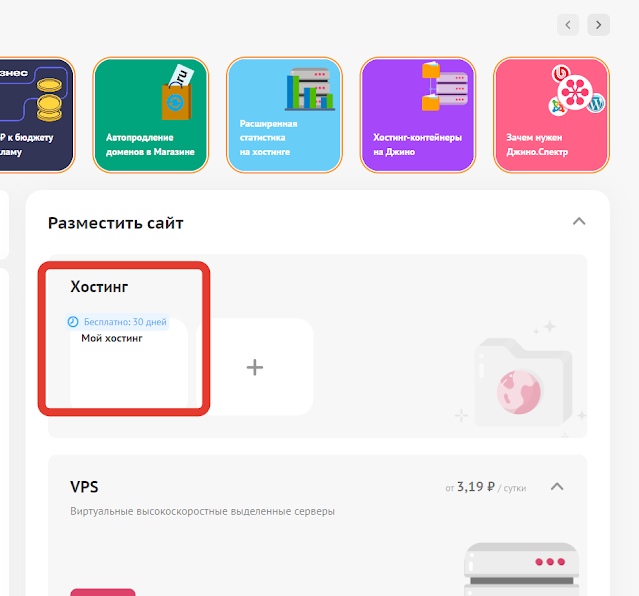The height and width of the screenshot is (596, 639).
Task: Click the previous arrow in the banner carousel
Action: 568,25
